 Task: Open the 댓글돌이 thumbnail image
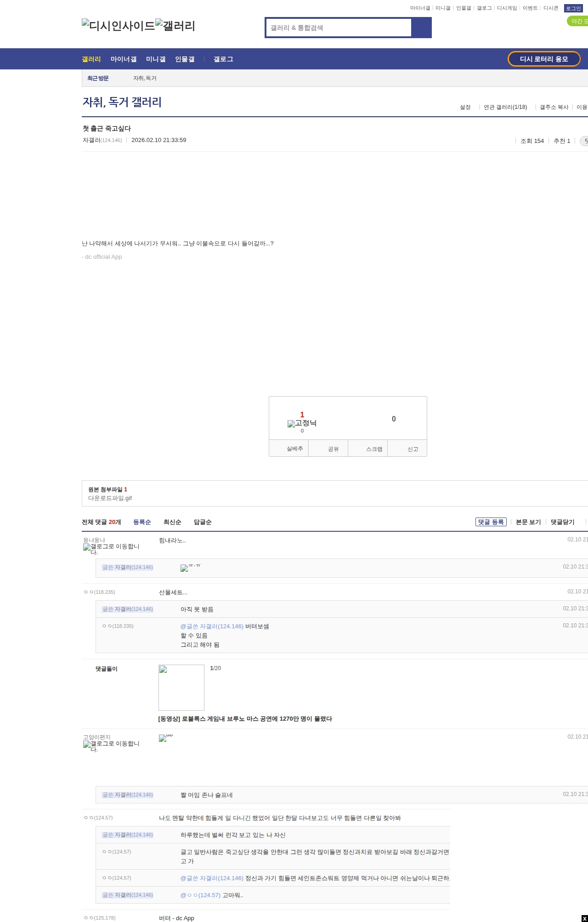tap(181, 688)
